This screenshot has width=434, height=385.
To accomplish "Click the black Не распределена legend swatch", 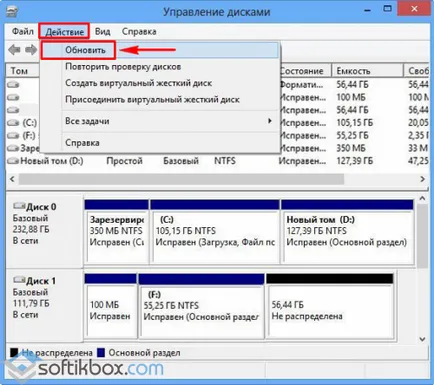I will click(x=14, y=353).
